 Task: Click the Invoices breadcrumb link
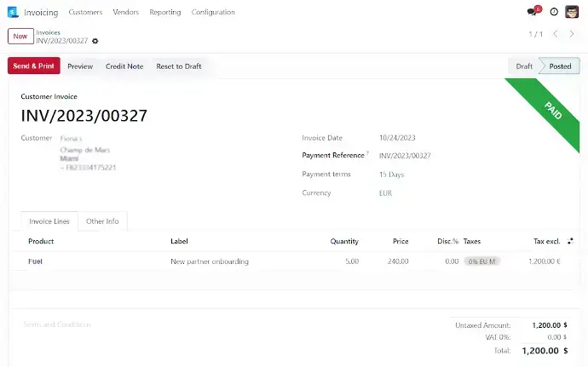click(48, 32)
